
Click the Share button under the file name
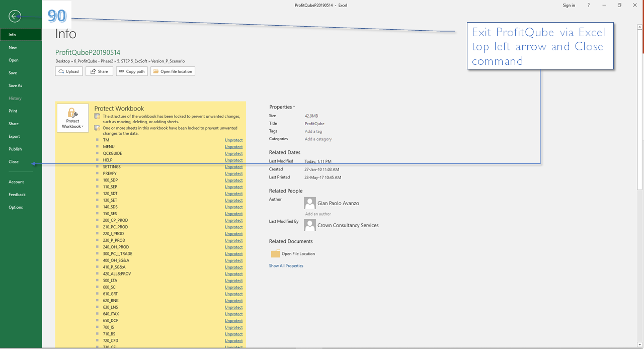coord(99,71)
